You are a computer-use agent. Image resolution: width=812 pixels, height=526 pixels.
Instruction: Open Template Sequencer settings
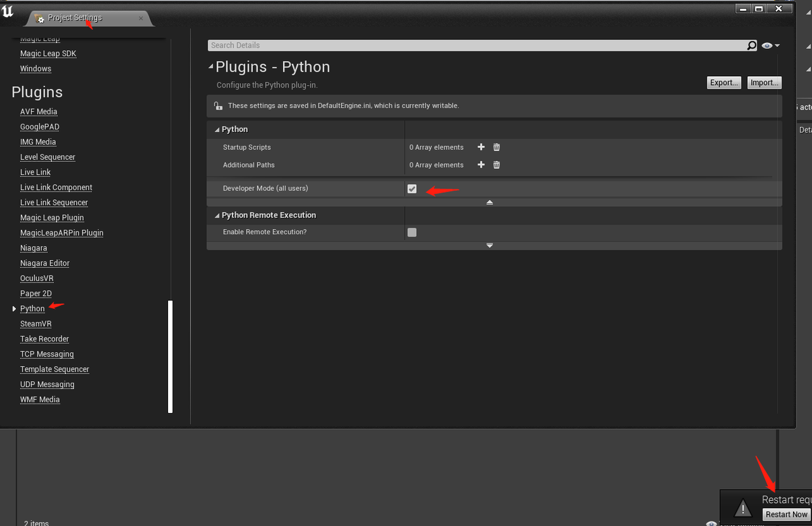[55, 370]
